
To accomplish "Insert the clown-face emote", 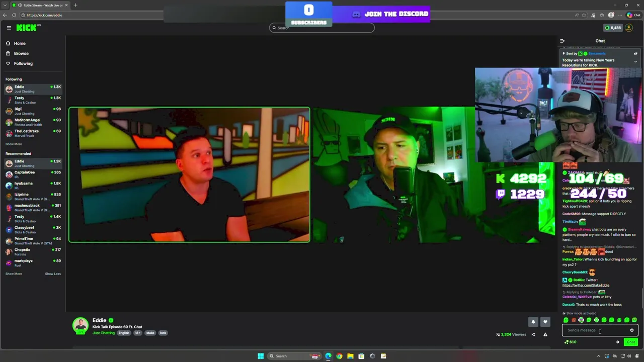I will click(x=581, y=320).
